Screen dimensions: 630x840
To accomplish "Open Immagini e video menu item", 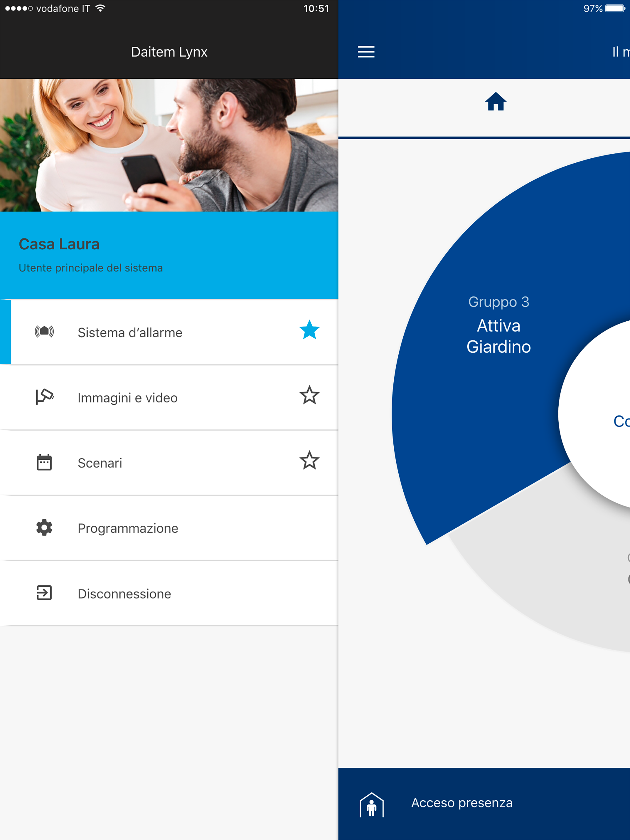I will 128,398.
